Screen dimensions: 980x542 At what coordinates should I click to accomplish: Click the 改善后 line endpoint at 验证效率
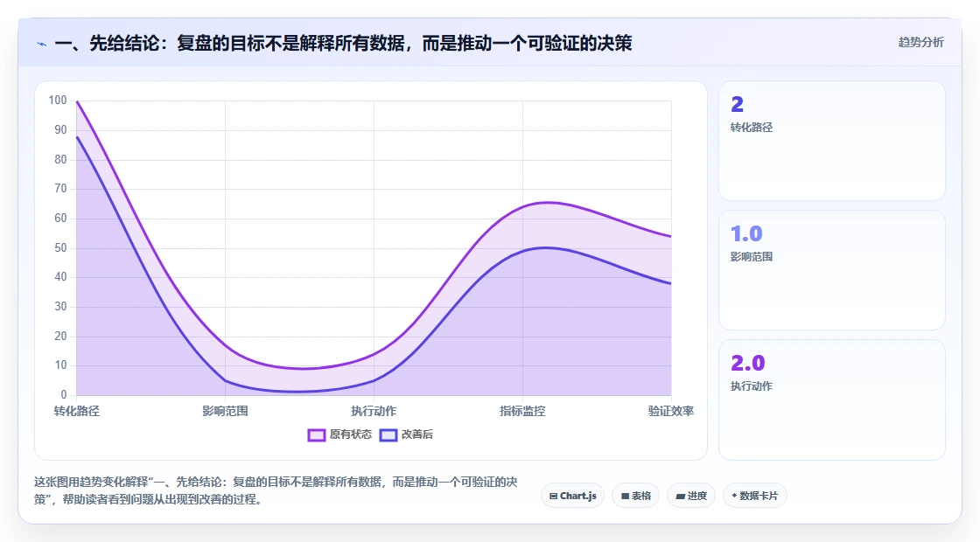tap(670, 283)
